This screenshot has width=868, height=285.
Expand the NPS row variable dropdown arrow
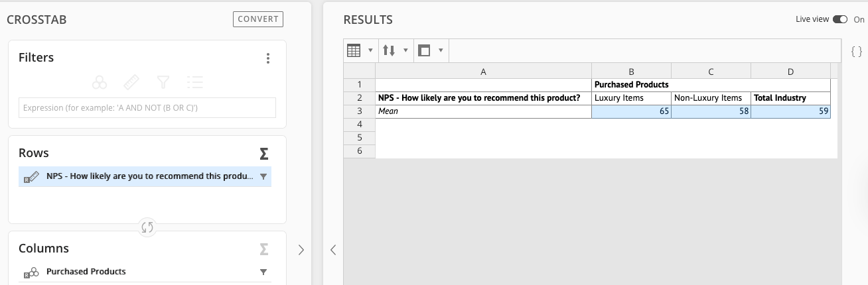[x=263, y=177]
